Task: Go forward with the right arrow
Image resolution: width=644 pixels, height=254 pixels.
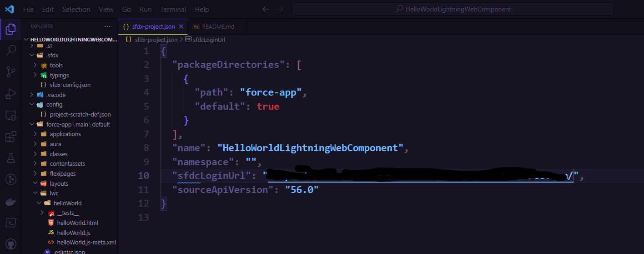Action: (x=280, y=9)
